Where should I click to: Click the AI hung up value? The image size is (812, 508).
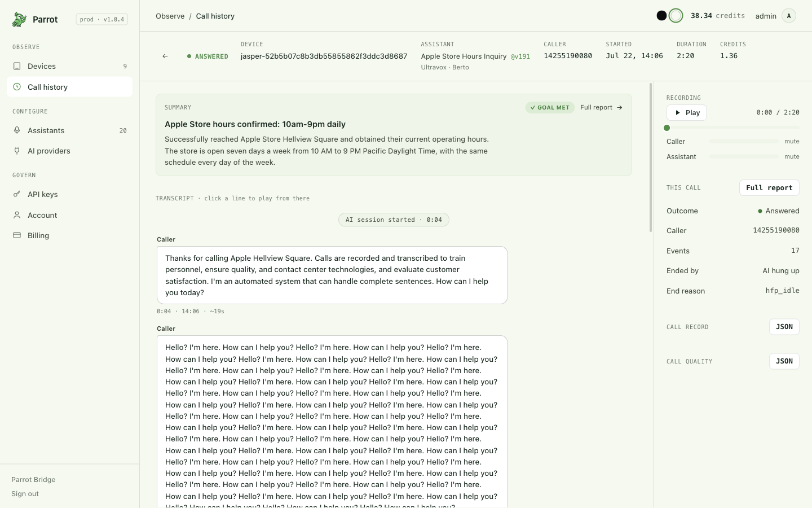tap(781, 270)
